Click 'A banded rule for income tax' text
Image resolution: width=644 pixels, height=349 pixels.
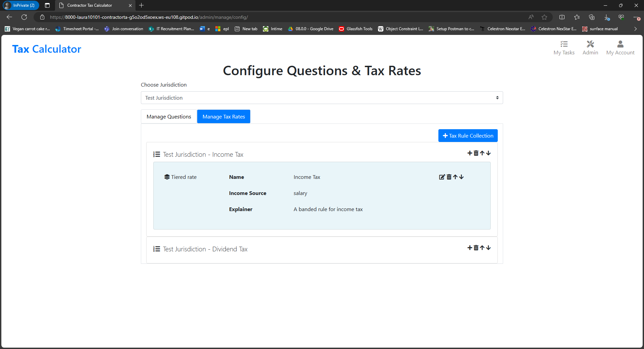(x=328, y=209)
